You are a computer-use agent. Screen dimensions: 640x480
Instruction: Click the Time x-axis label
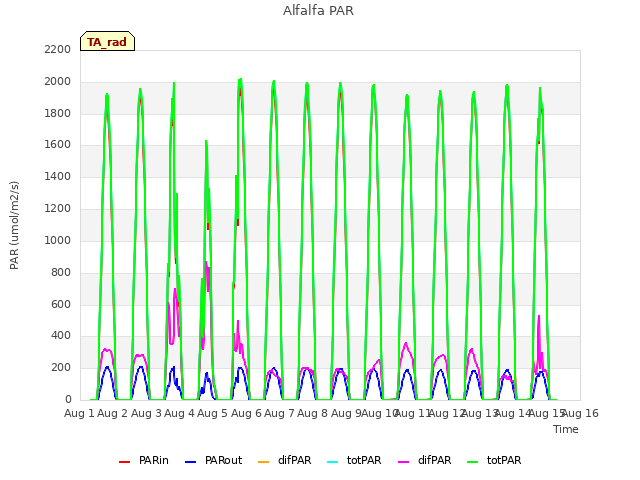(x=566, y=429)
